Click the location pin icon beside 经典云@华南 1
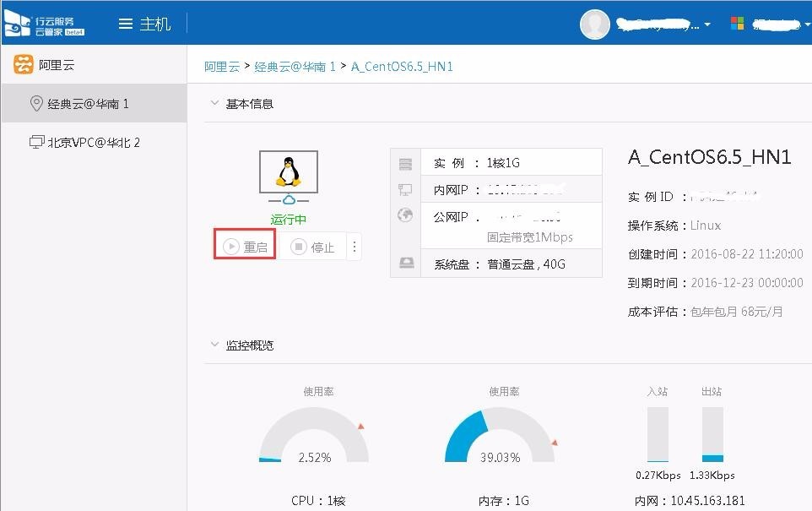Screen dimensions: 812x511 [x=35, y=104]
